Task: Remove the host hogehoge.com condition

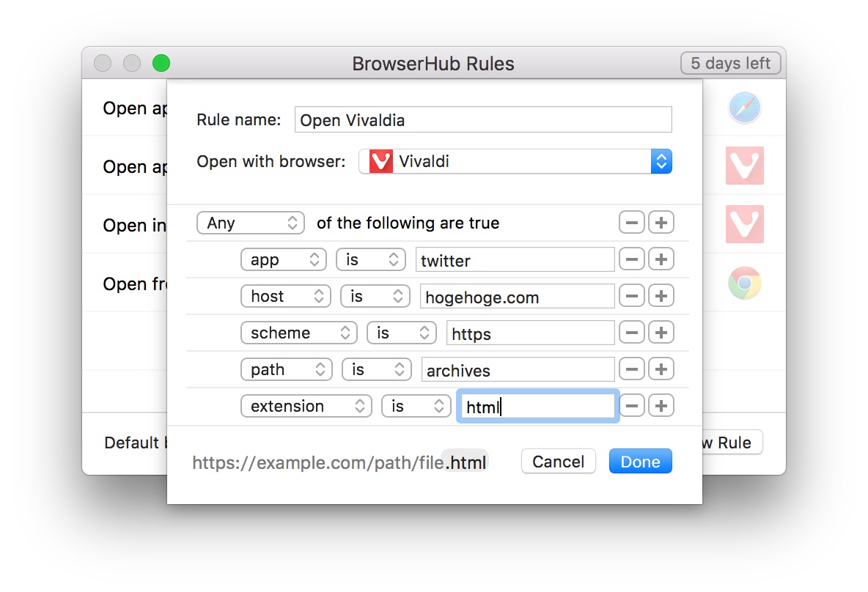Action: point(632,296)
